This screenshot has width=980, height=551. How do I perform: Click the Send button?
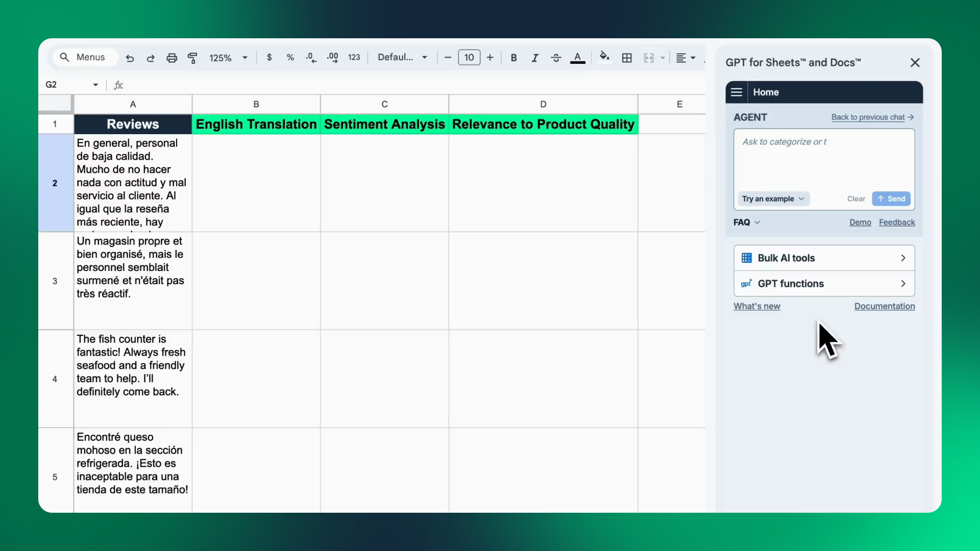(x=891, y=199)
